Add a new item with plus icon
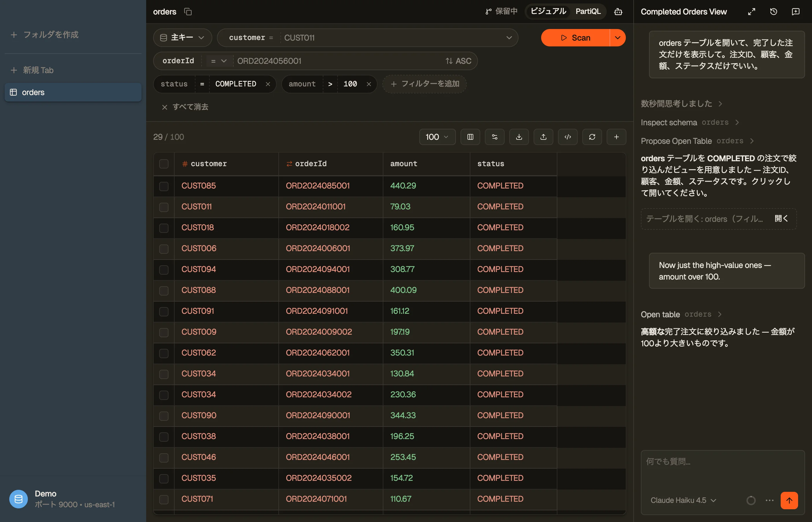The image size is (812, 522). coord(617,137)
